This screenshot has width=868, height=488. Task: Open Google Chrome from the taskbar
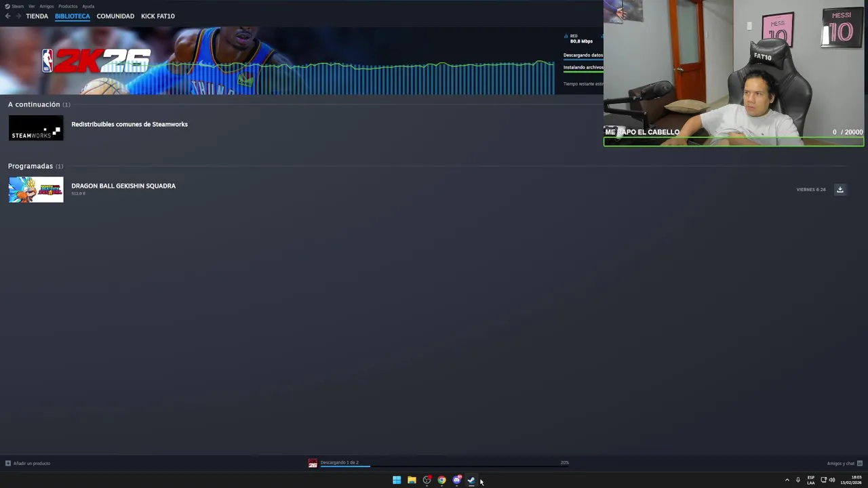point(441,480)
